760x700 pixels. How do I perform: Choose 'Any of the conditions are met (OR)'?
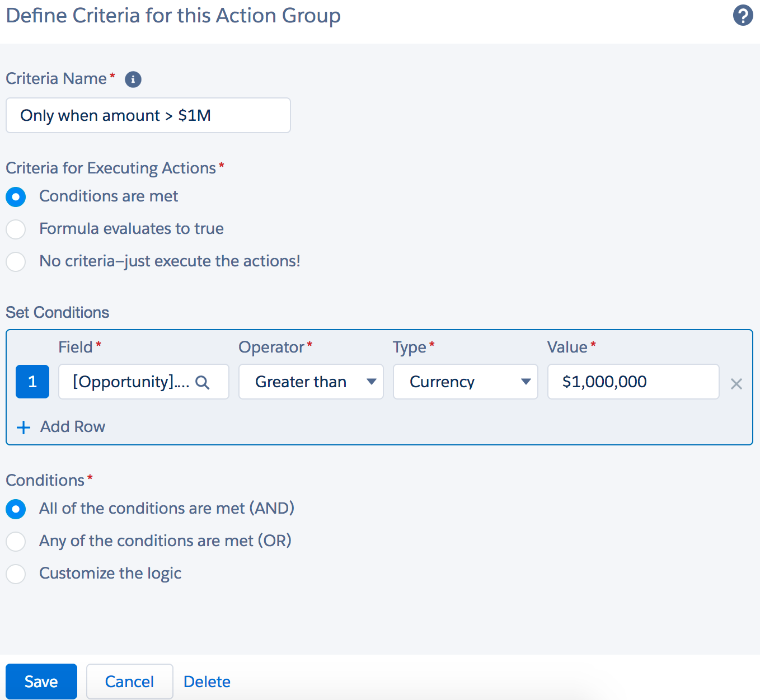click(16, 542)
